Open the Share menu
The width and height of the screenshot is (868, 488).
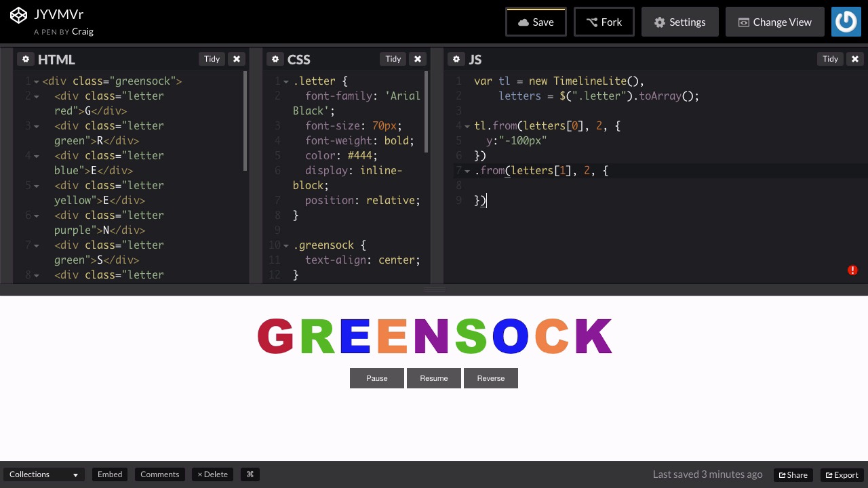tap(793, 474)
